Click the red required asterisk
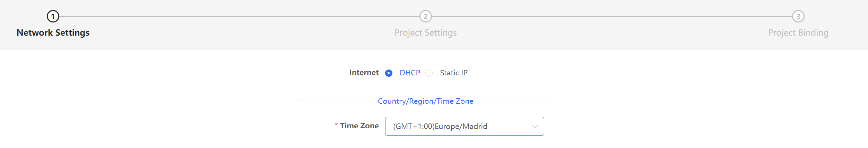Image resolution: width=868 pixels, height=148 pixels. [336, 125]
